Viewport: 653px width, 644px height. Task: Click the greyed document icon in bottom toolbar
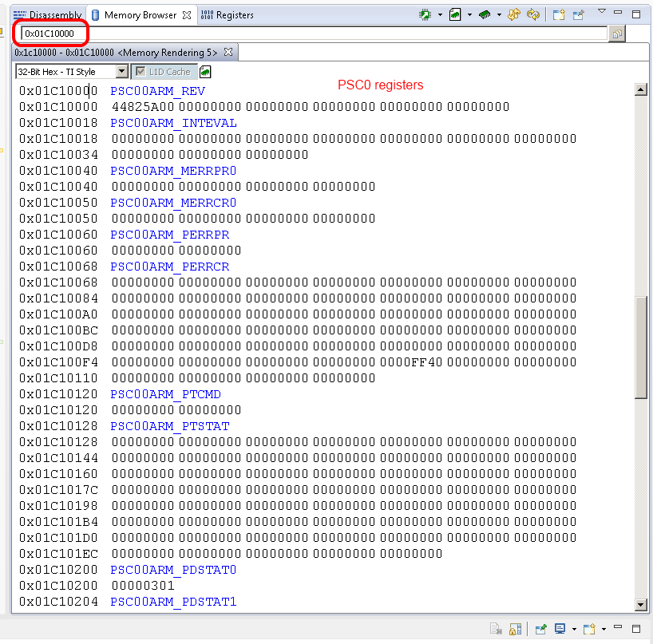[496, 629]
